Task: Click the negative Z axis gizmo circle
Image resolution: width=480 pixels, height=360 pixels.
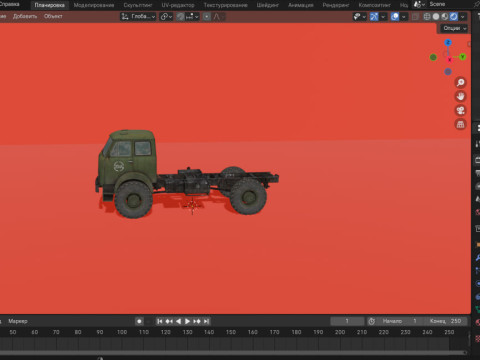Action: pyautogui.click(x=448, y=71)
